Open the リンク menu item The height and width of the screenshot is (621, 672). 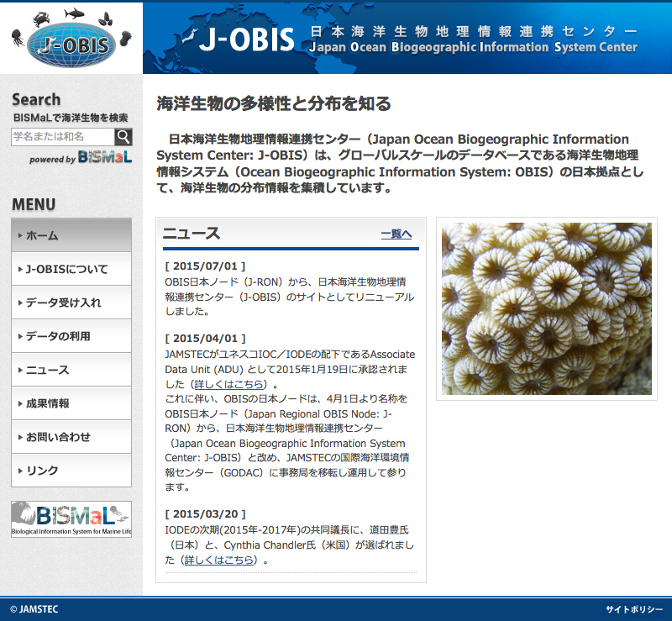(71, 471)
